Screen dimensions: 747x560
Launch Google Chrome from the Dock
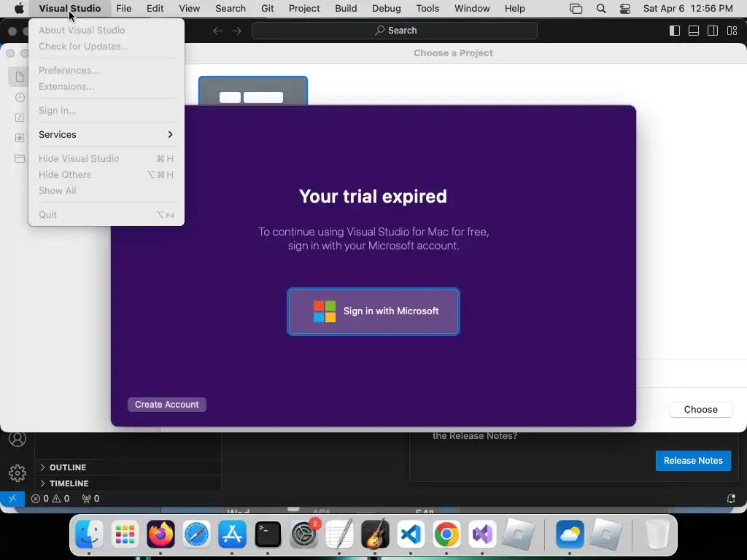[x=446, y=534]
